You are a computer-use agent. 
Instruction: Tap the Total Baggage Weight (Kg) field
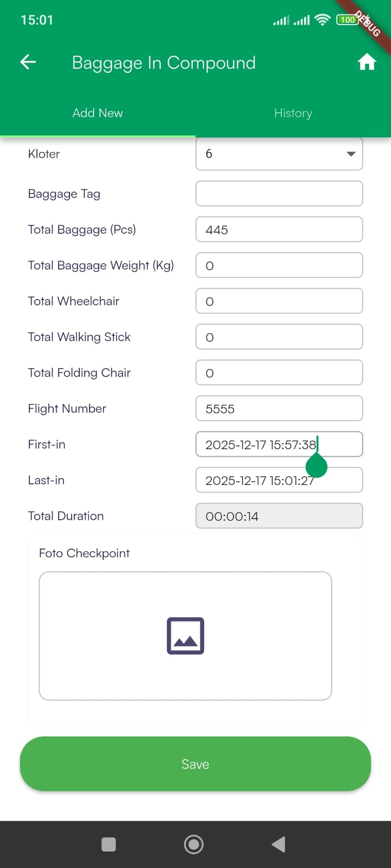pyautogui.click(x=279, y=265)
